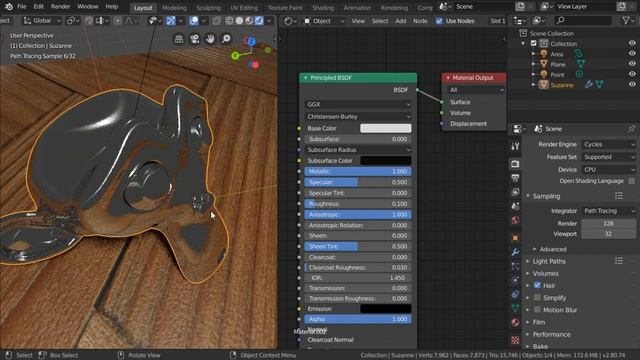Switch to the Shading workspace tab
Image resolution: width=640 pixels, height=360 pixels.
pos(322,8)
